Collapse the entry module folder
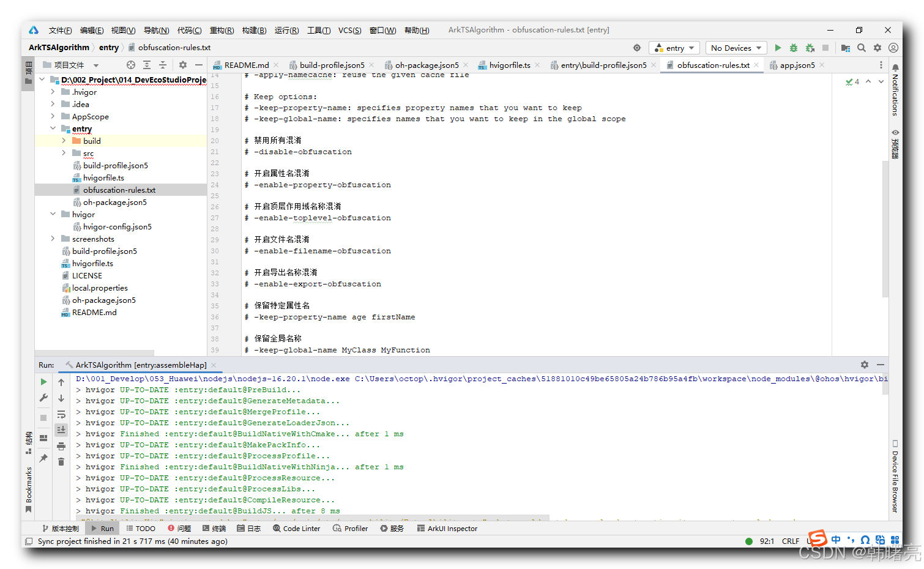 (x=53, y=128)
